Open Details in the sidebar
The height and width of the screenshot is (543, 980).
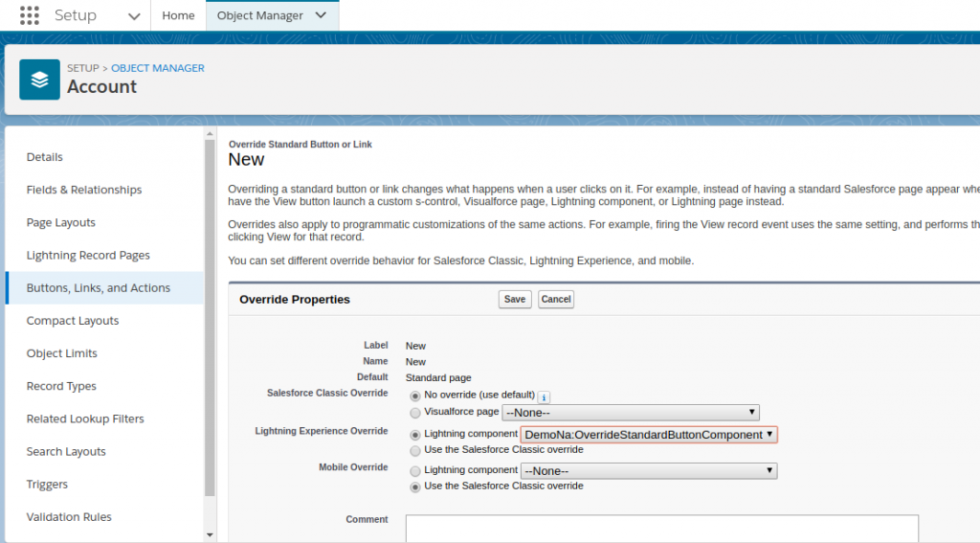[44, 156]
